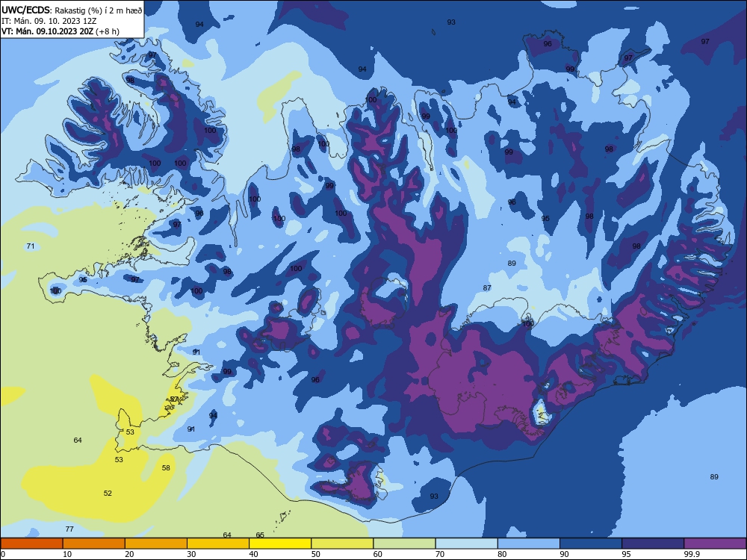Click the 10–20 orange legend swatch
The height and width of the screenshot is (560, 747).
click(x=94, y=544)
